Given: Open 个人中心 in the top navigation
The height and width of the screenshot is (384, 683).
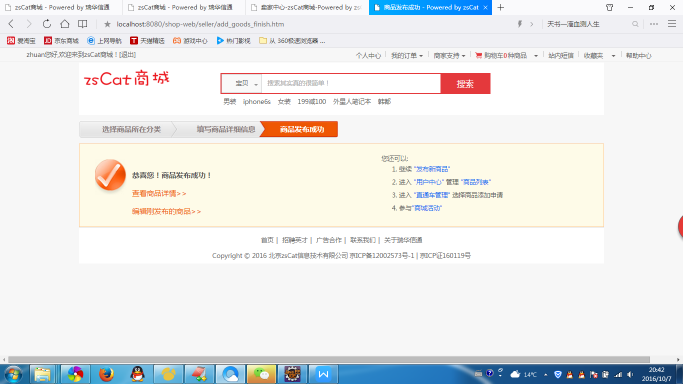Looking at the screenshot, I should [368, 56].
